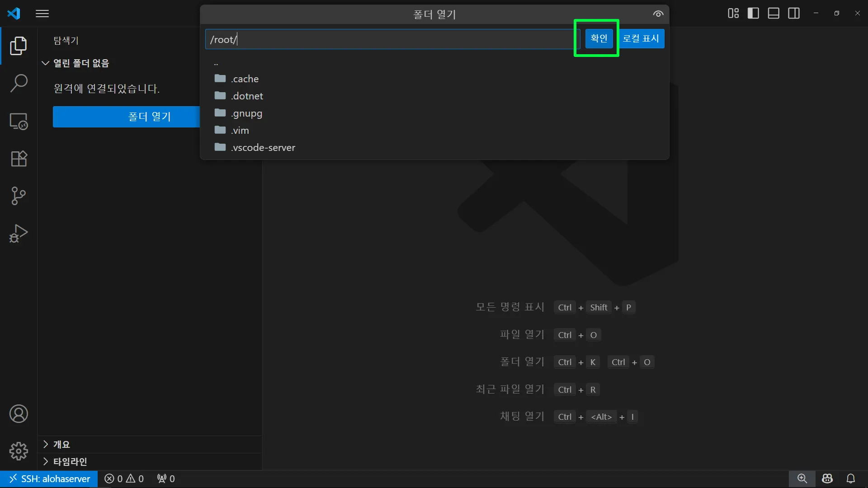Open the Search view icon
The height and width of the screenshot is (488, 868).
click(19, 83)
